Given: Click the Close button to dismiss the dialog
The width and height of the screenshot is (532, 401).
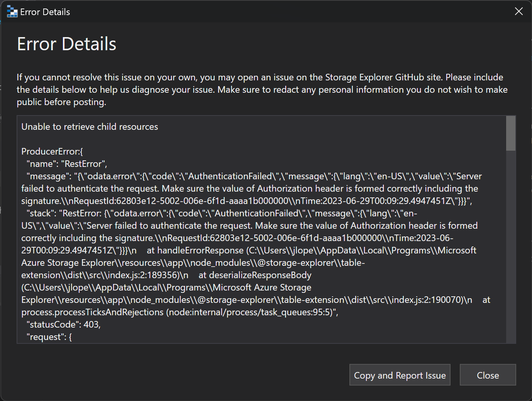Looking at the screenshot, I should pos(488,375).
